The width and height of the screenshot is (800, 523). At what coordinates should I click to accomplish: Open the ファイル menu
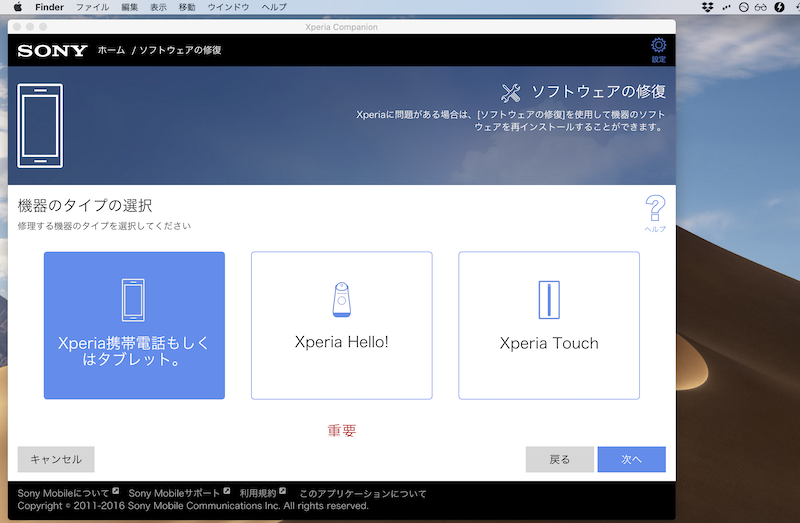[x=92, y=7]
